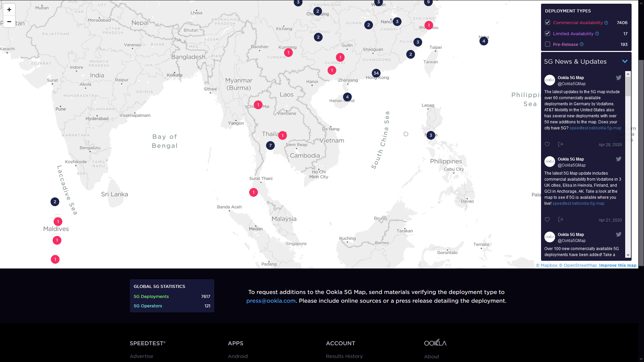Click the Ookla footer logo

click(435, 343)
